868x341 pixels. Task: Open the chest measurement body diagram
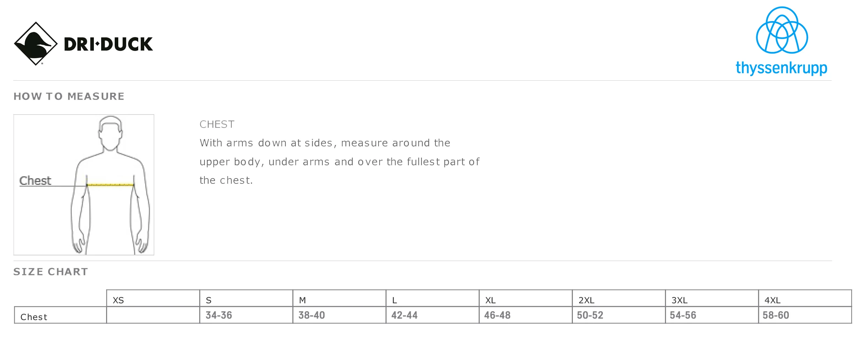[84, 185]
